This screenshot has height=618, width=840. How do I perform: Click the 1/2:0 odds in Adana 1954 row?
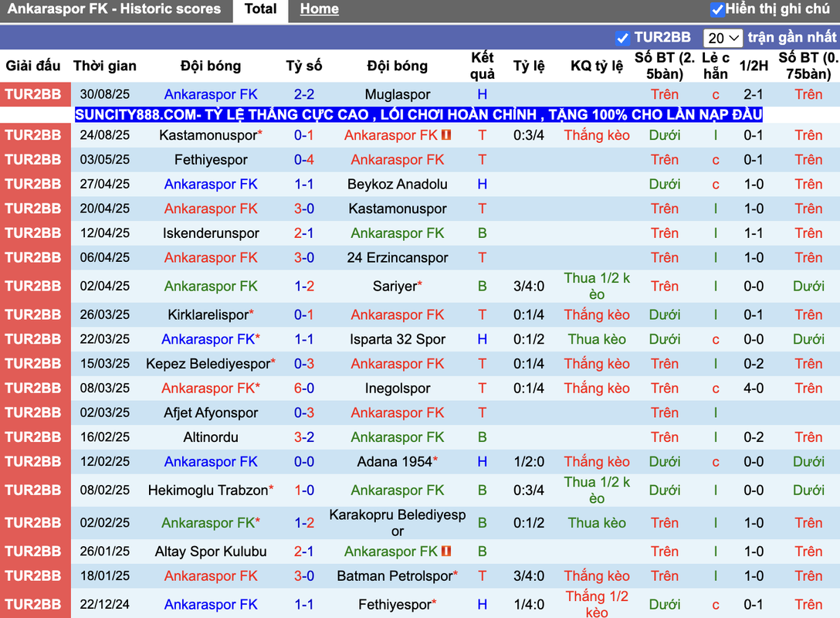coord(529,462)
